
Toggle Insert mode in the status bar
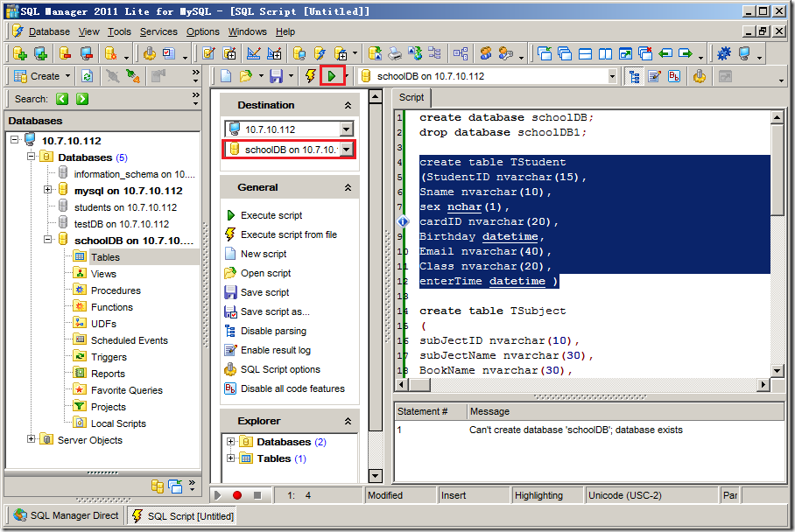point(473,494)
